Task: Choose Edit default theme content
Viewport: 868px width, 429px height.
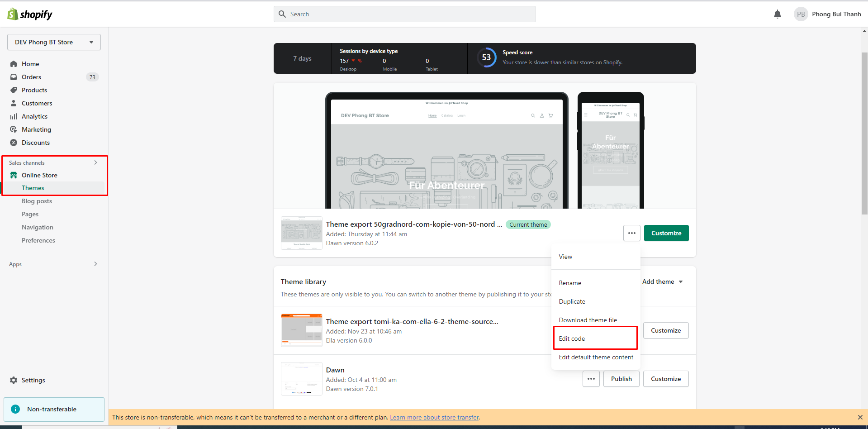Action: (x=596, y=357)
